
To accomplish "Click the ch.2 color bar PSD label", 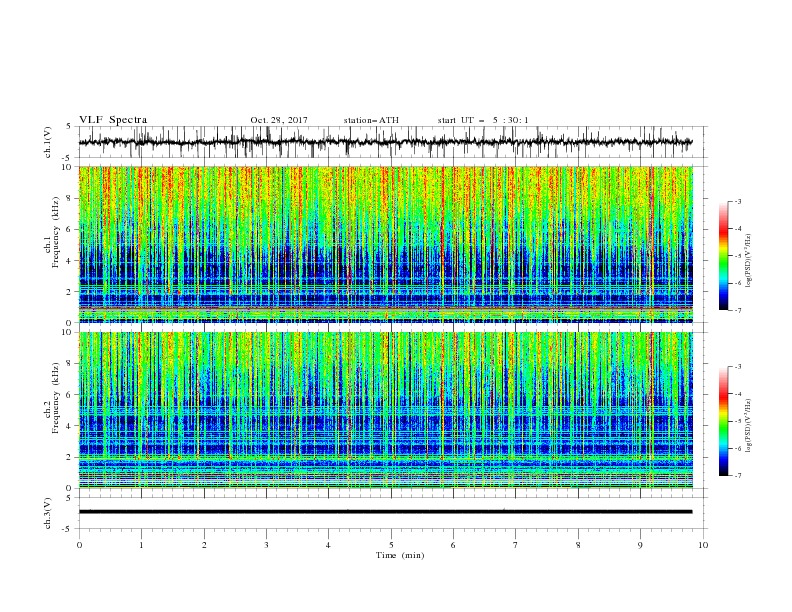I will pos(749,426).
